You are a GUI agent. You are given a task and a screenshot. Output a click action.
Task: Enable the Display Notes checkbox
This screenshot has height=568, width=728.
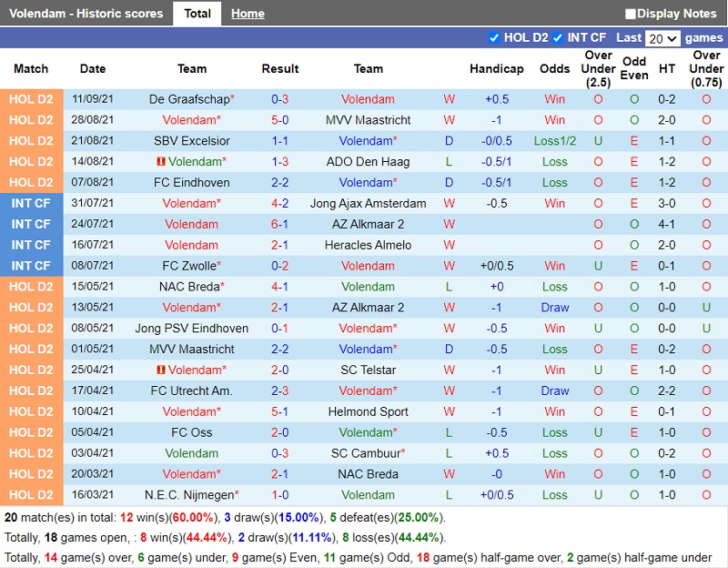pos(630,14)
